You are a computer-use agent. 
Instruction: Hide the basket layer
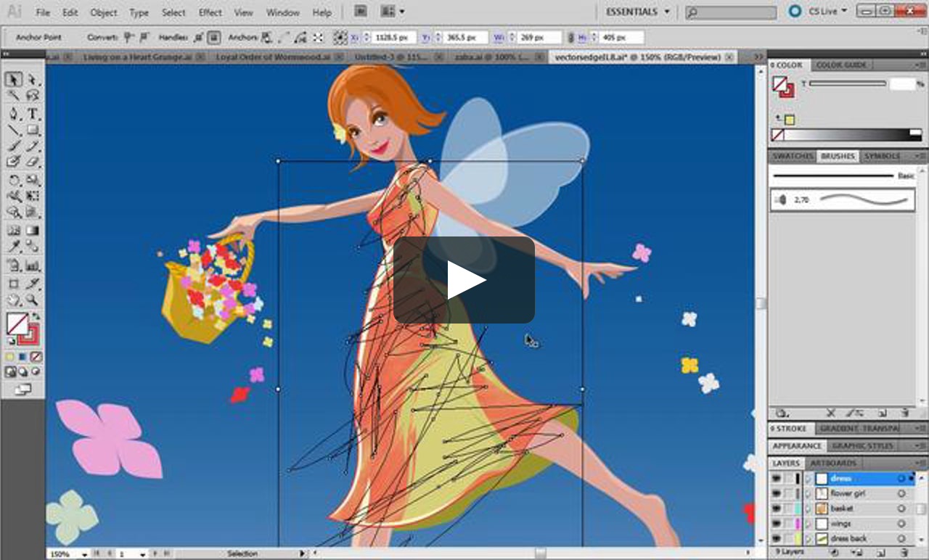coord(776,509)
